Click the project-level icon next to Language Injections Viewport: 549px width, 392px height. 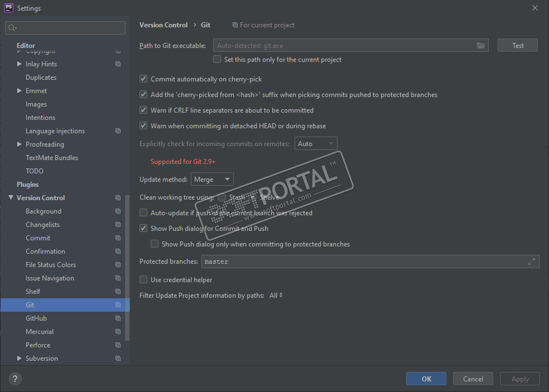click(x=118, y=131)
